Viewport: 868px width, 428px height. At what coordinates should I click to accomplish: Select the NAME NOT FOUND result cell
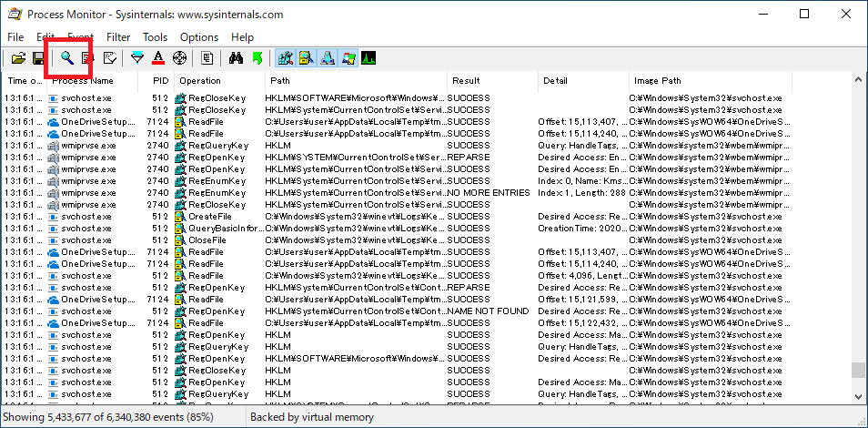coord(488,311)
